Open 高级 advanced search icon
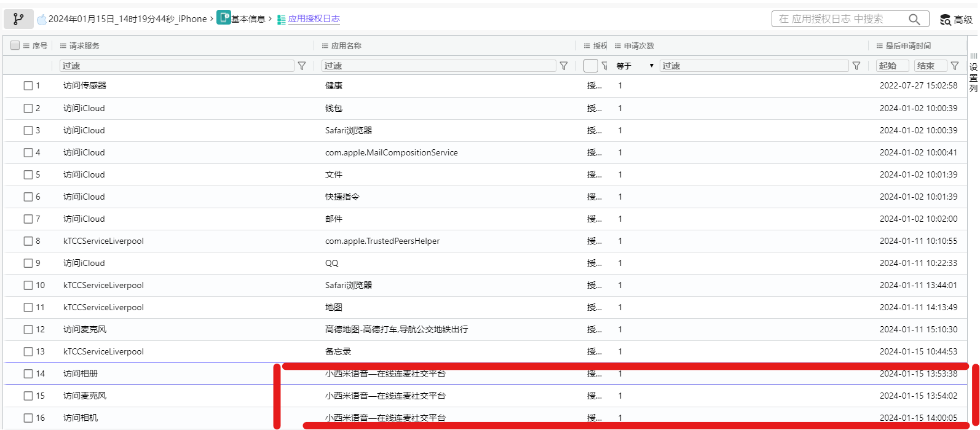Viewport: 980px width, 430px height. pyautogui.click(x=945, y=20)
